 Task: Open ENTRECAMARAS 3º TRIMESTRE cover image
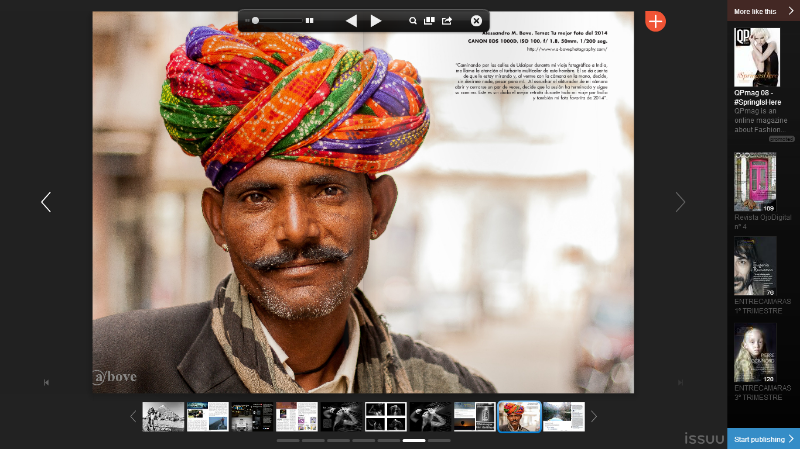(x=755, y=353)
